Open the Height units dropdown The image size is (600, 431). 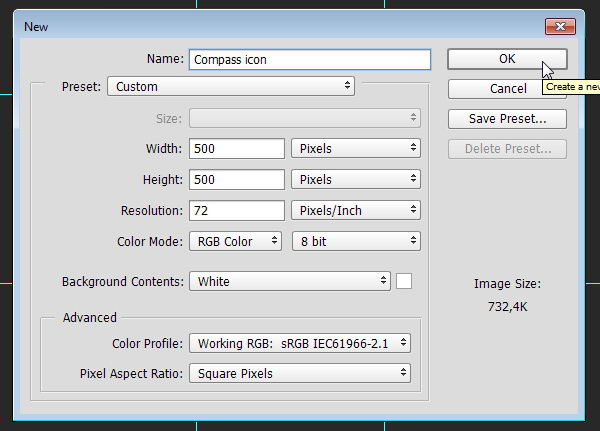click(x=355, y=180)
